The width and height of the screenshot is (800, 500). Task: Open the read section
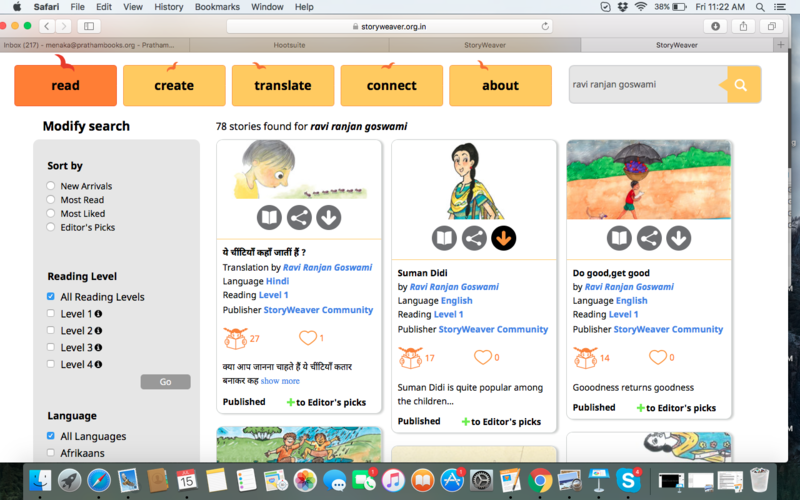[x=65, y=85]
